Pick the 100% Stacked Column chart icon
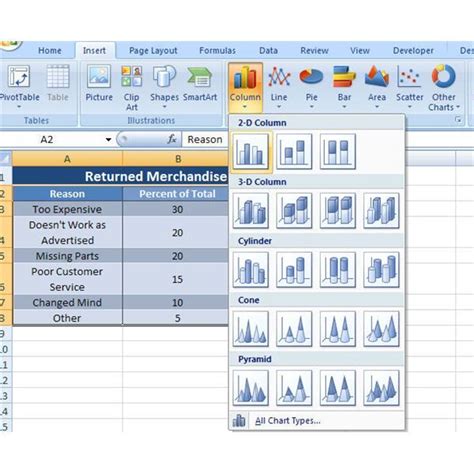Screen dimensions: 474x474 click(338, 152)
